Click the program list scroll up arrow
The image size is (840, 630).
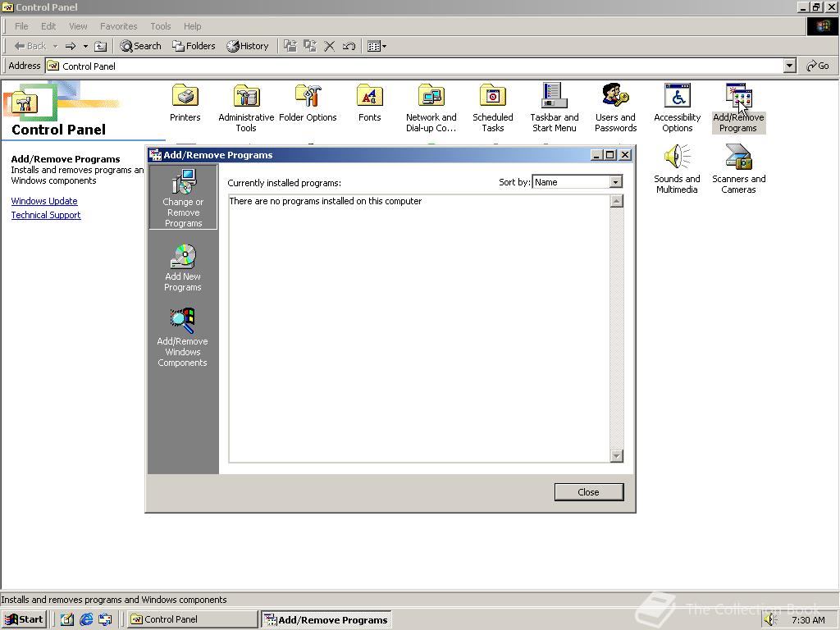click(617, 202)
